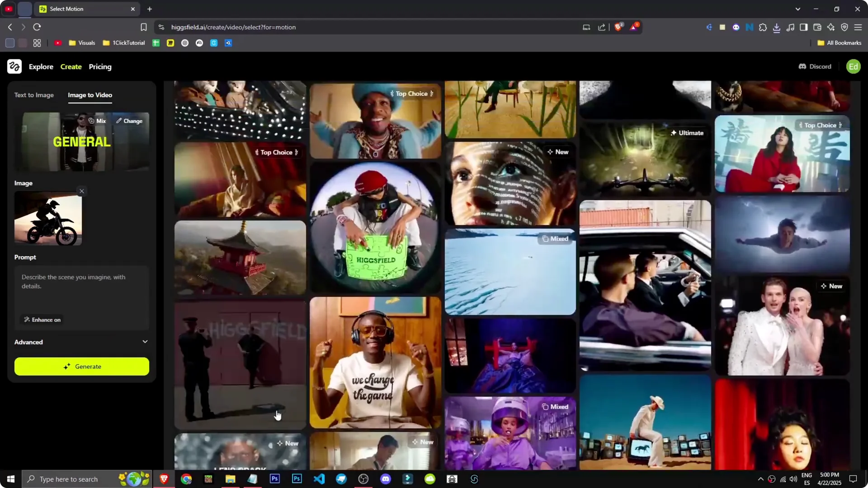
Task: Remove the uploaded motorcycle image
Action: click(81, 191)
